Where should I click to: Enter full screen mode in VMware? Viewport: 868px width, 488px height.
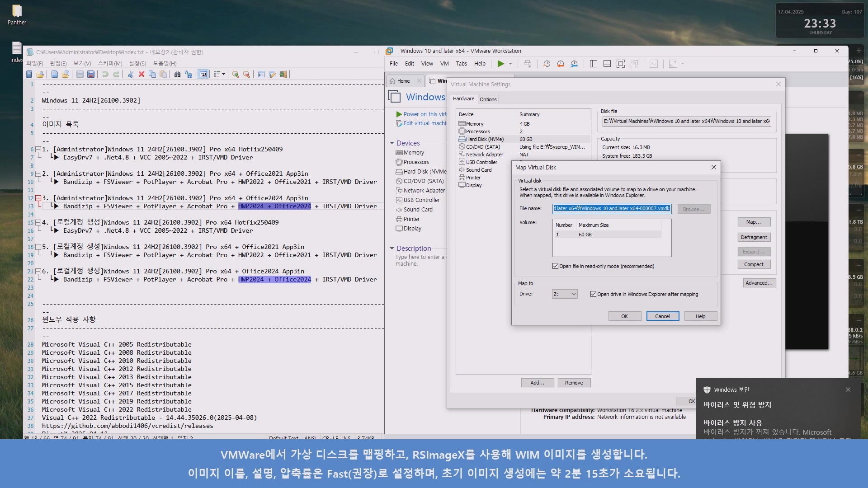click(621, 64)
